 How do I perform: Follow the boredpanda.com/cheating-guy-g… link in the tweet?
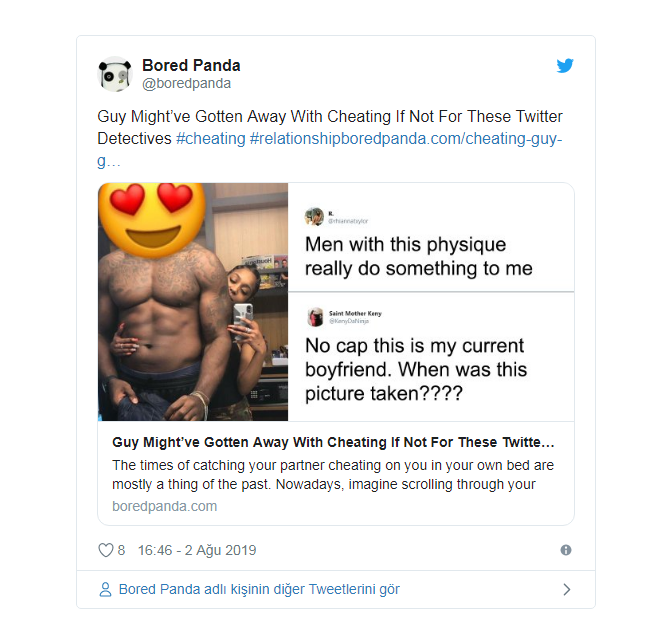click(451, 138)
